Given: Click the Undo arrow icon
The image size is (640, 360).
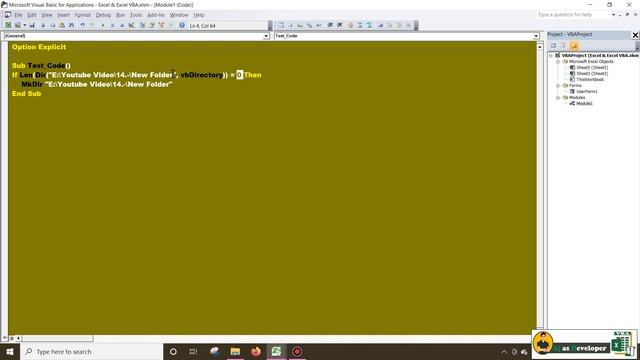Looking at the screenshot, I should click(82, 25).
